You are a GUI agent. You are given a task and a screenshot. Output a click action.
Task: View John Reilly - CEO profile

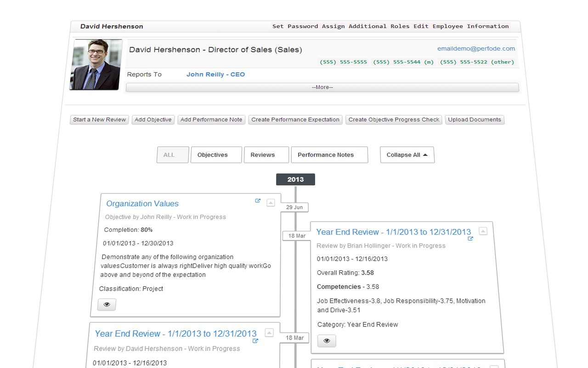tap(215, 74)
